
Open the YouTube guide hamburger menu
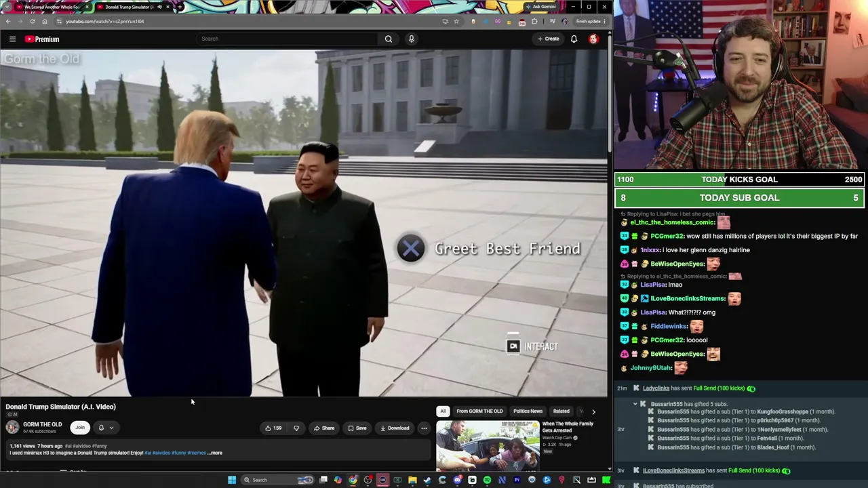tap(12, 39)
